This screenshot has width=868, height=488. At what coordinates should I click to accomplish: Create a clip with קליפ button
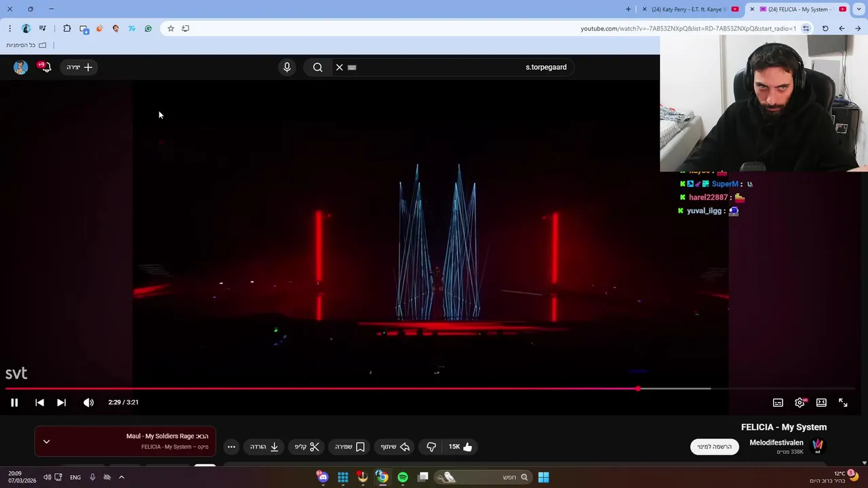(x=307, y=447)
